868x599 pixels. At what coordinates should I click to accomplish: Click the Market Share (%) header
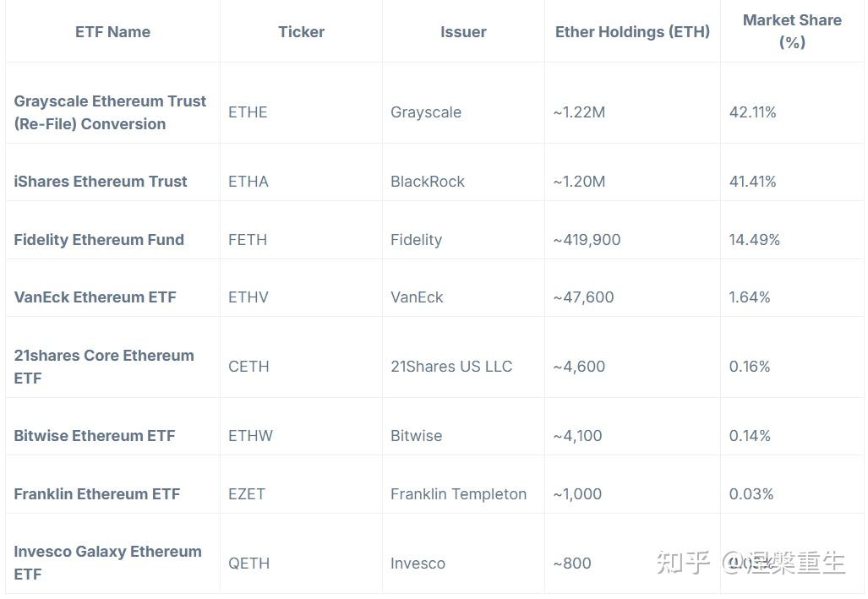tap(792, 31)
